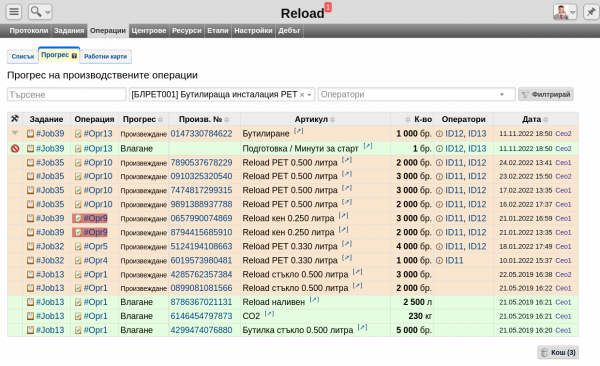This screenshot has height=366, width=600.
Task: Click info icon next to ID12, ID13 first row
Action: click(x=439, y=134)
